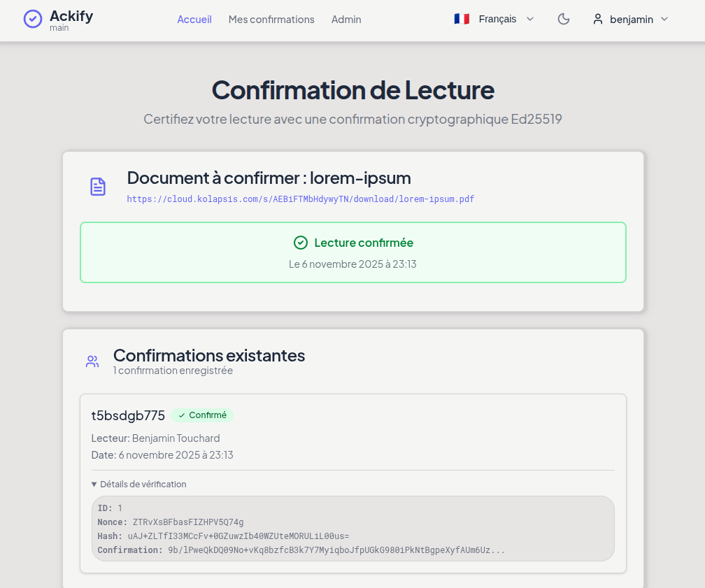The image size is (705, 588).
Task: Open Mes confirmations page
Action: (271, 20)
